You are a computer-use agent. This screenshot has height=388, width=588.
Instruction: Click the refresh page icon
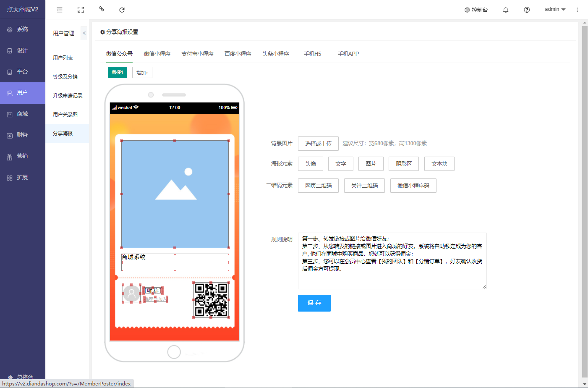click(122, 10)
